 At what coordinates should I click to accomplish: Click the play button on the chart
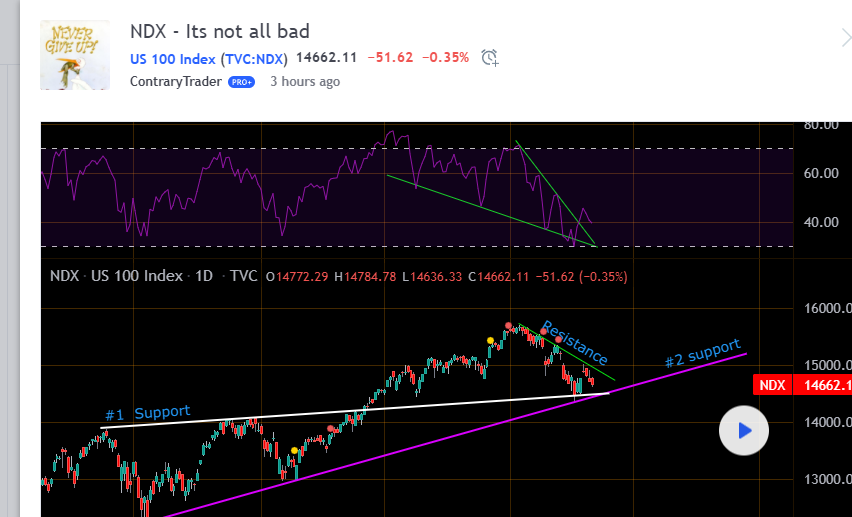743,431
